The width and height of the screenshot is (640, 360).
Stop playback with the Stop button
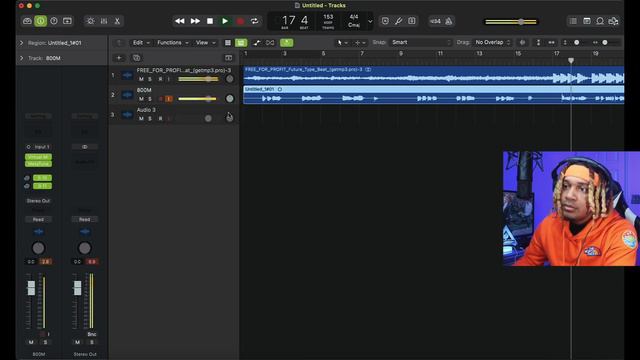point(210,21)
